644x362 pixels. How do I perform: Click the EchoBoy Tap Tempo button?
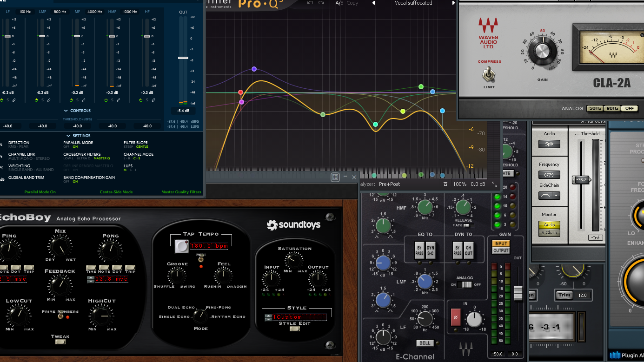pos(182,246)
